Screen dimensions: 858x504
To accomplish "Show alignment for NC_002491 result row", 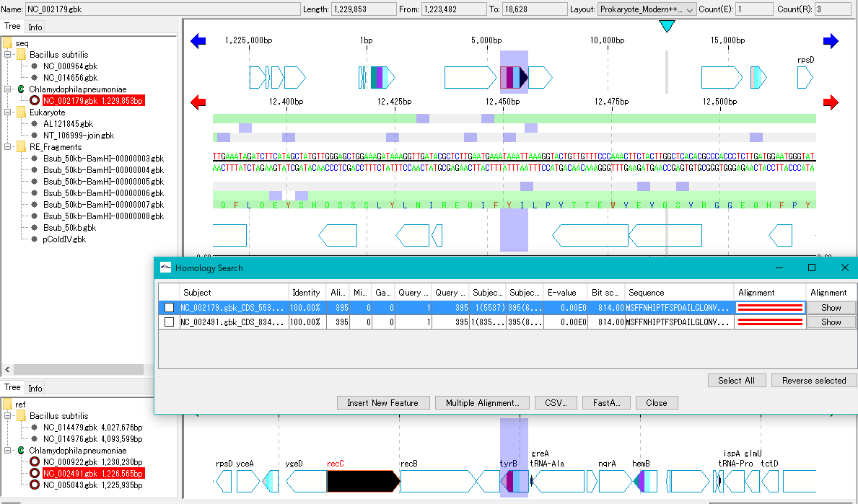I will click(x=831, y=322).
